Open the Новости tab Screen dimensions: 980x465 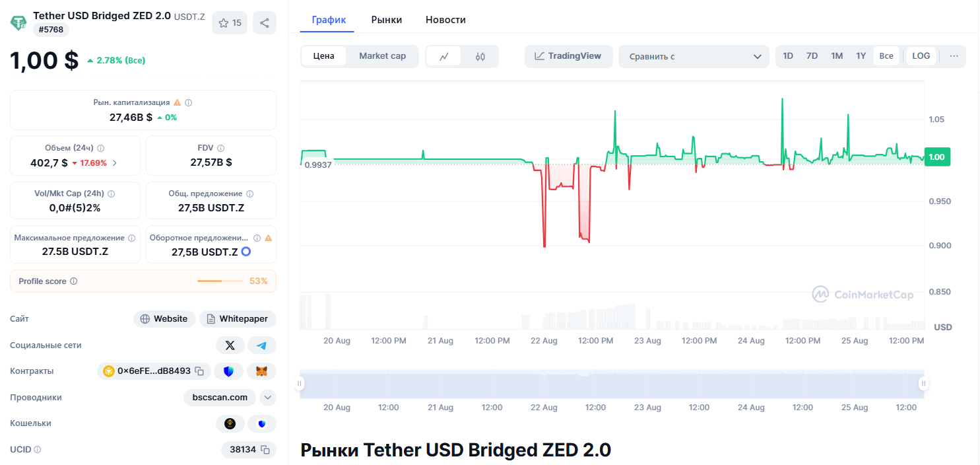(445, 20)
